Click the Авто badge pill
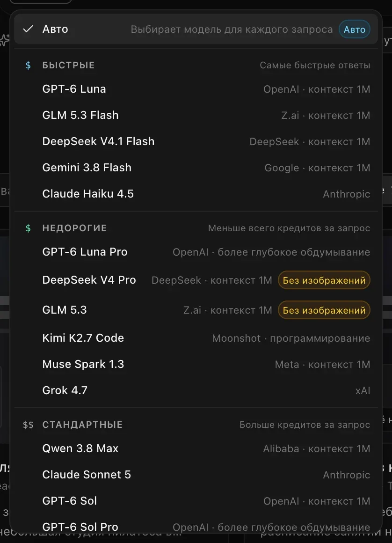 point(354,29)
